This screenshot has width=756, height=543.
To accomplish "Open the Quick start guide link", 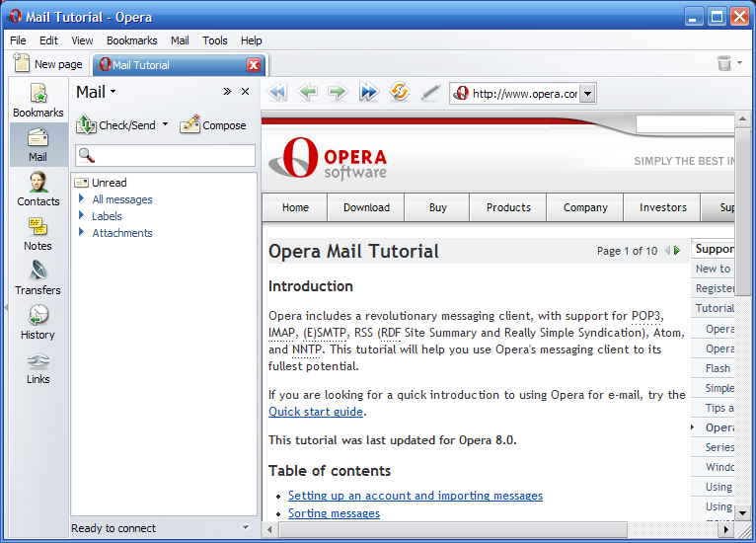I will (x=316, y=412).
